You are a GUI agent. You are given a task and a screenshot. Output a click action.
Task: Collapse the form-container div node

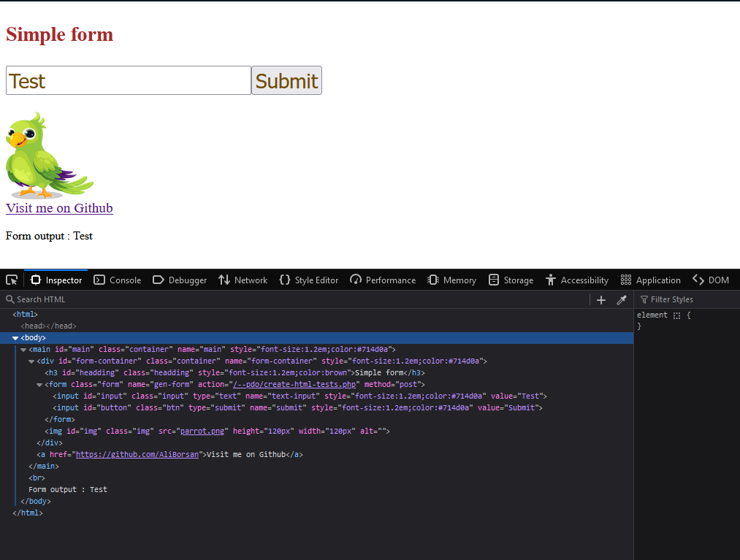tap(31, 361)
